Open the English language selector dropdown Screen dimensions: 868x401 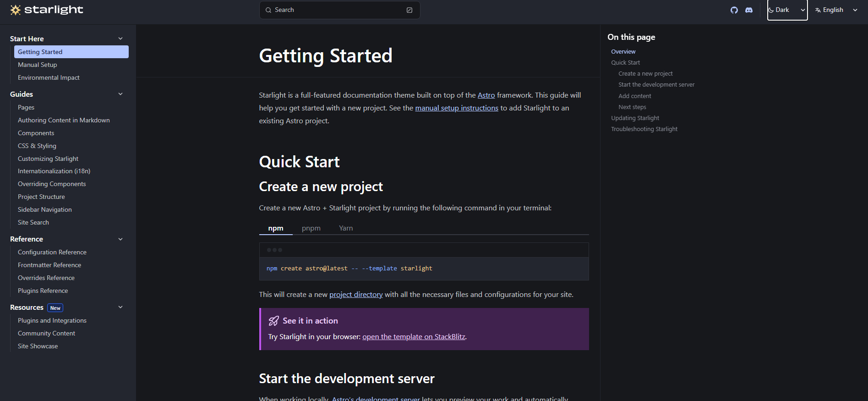coord(836,10)
